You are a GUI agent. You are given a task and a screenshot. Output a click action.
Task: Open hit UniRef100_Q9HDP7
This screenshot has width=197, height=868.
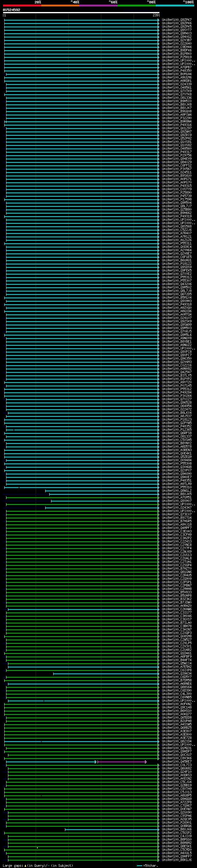[x=177, y=751]
